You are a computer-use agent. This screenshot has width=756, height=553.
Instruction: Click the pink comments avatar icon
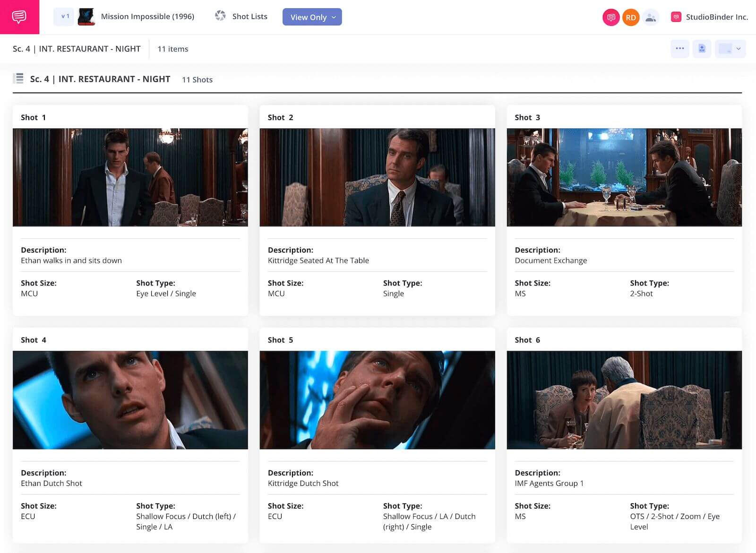pyautogui.click(x=610, y=17)
